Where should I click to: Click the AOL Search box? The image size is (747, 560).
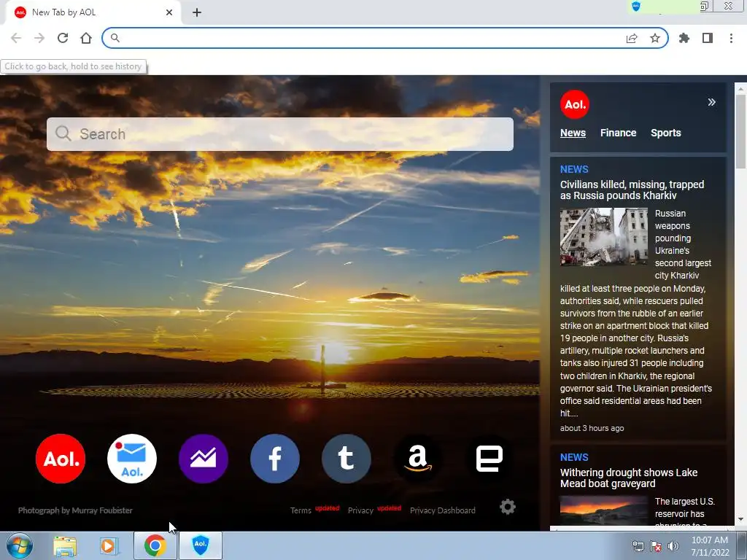(280, 134)
